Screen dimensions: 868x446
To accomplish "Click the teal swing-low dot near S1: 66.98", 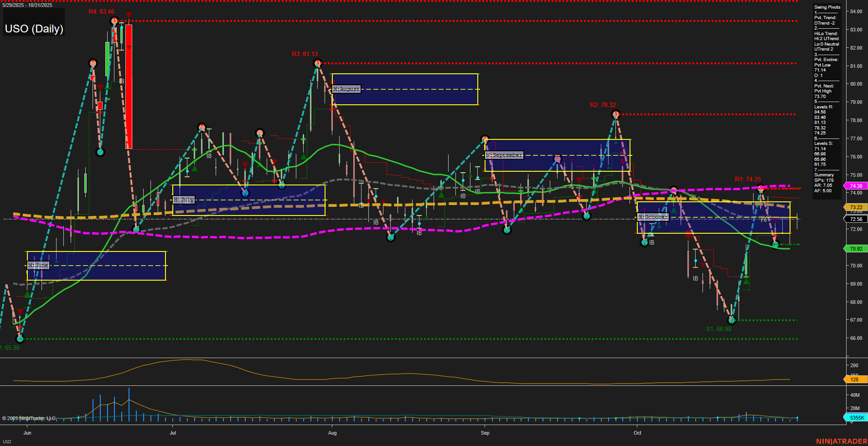I will point(732,320).
